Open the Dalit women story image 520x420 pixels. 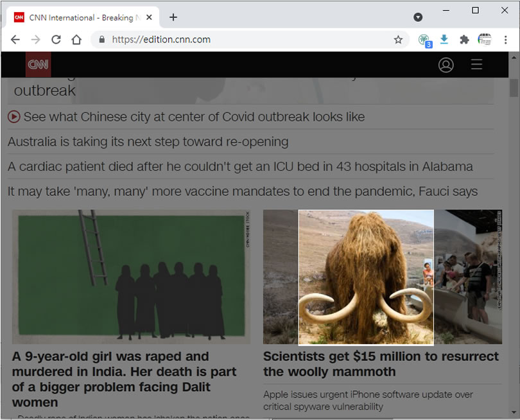tap(132, 277)
